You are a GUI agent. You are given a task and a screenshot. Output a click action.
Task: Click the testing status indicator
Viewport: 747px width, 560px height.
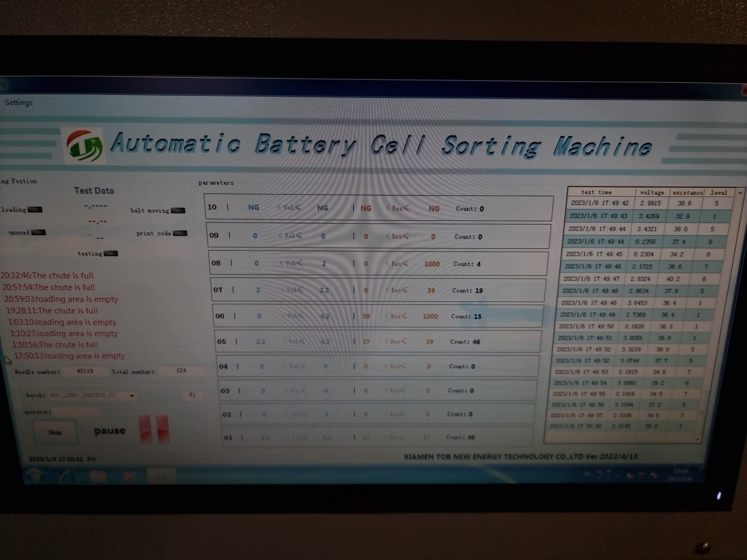pos(111,254)
